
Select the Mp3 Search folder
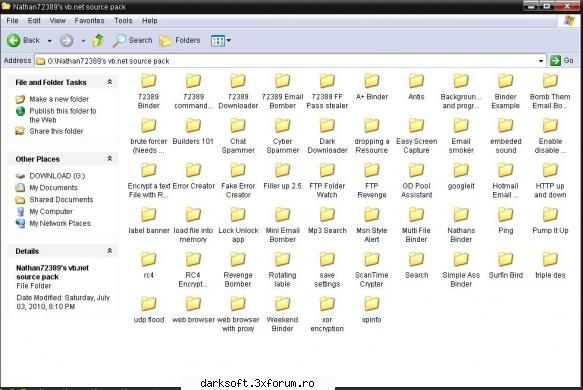pyautogui.click(x=327, y=221)
